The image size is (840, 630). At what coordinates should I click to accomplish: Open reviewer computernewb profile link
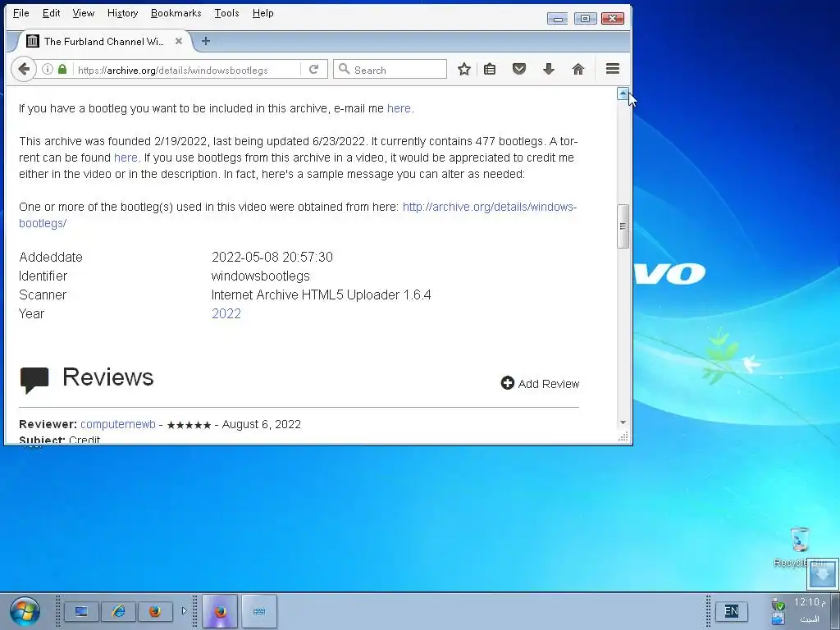[118, 424]
